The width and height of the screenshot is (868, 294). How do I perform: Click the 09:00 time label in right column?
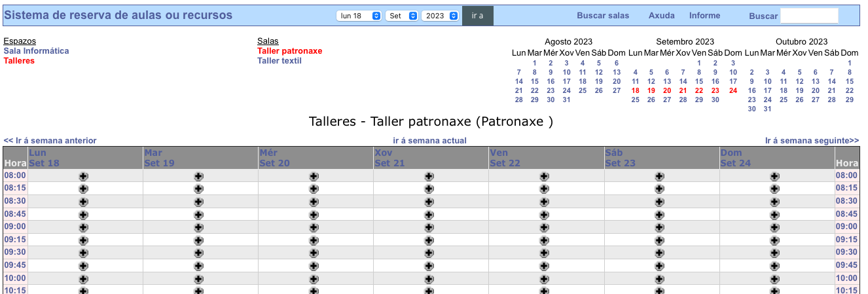(x=847, y=227)
